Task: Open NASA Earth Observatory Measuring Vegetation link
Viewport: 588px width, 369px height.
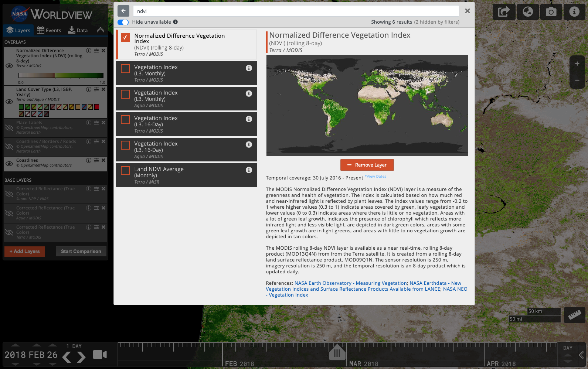Action: pyautogui.click(x=351, y=283)
